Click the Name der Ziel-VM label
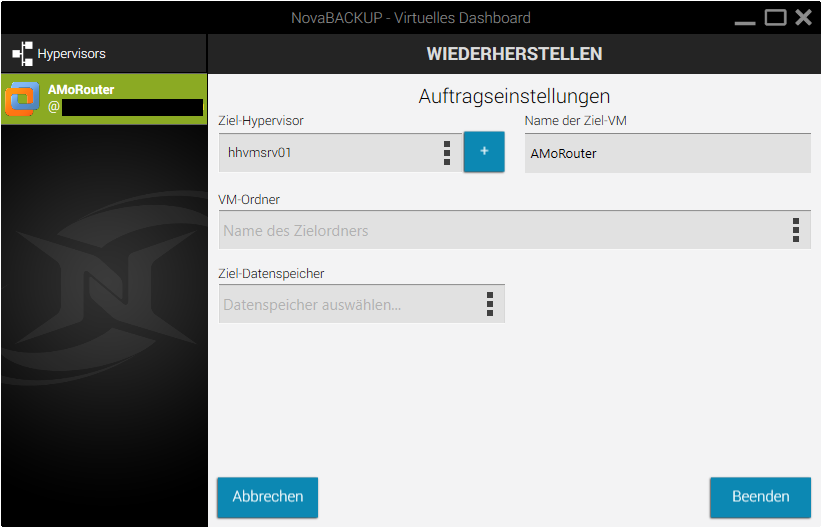This screenshot has width=821, height=527. pyautogui.click(x=575, y=120)
